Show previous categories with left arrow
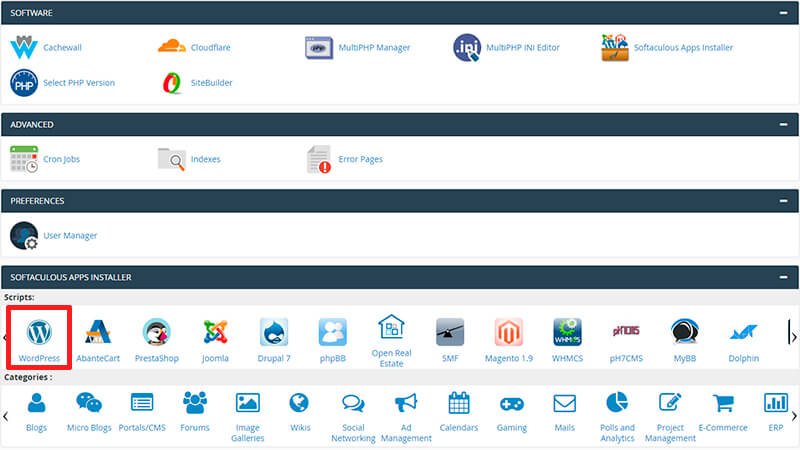 point(6,417)
